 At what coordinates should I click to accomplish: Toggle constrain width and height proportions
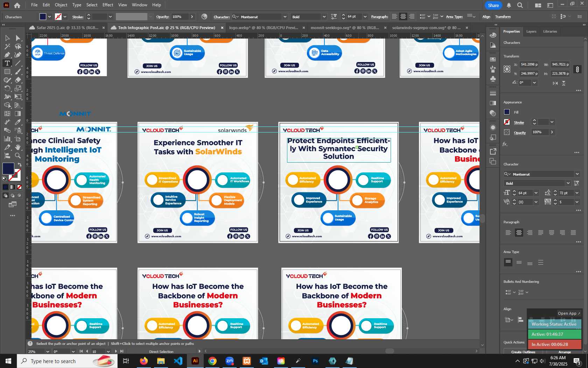[x=577, y=69]
